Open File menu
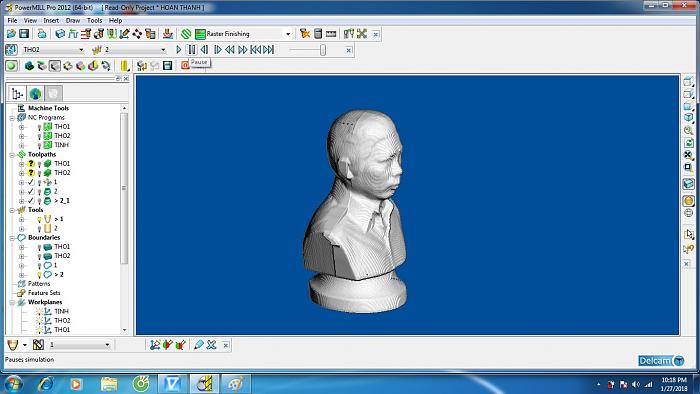The width and height of the screenshot is (700, 394). coord(12,21)
